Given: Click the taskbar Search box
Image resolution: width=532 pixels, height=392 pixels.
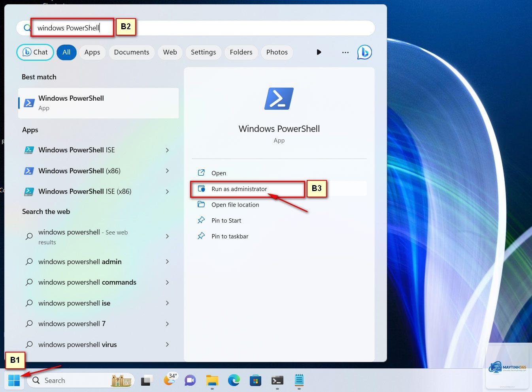Looking at the screenshot, I should click(x=81, y=381).
